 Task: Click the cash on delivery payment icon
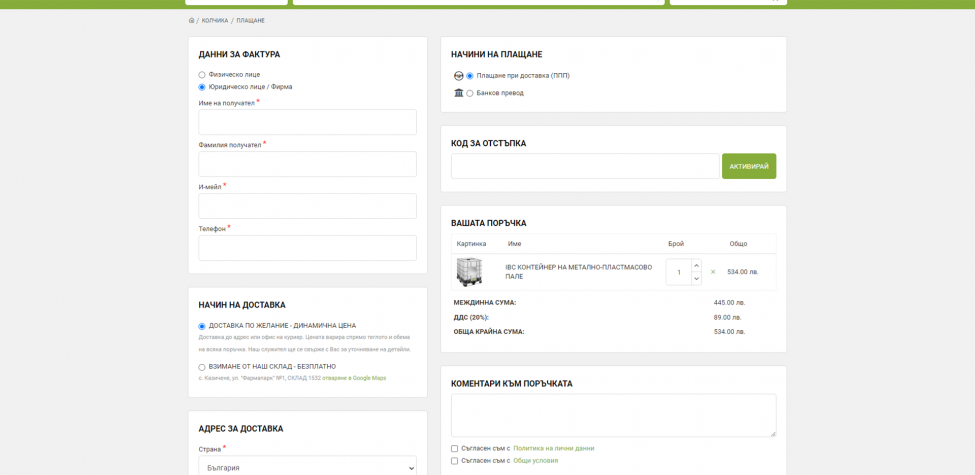tap(459, 76)
